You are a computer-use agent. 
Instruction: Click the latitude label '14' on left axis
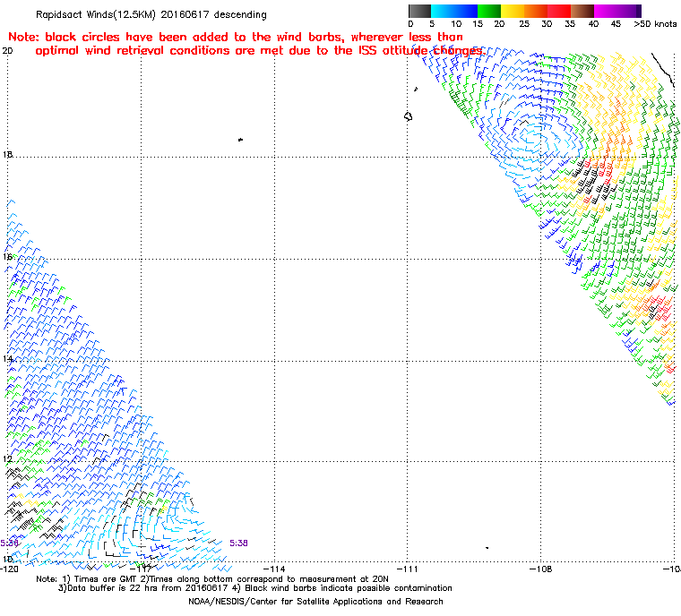coord(7,359)
